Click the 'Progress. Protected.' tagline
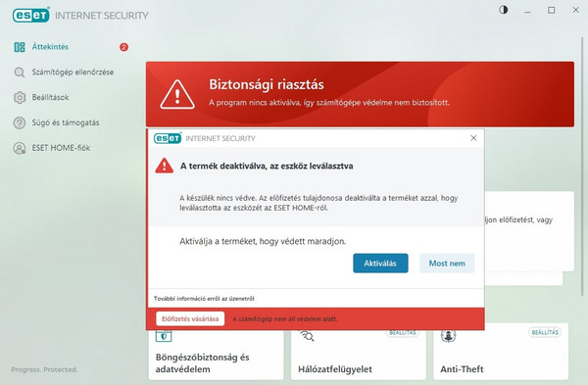Screen dimensions: 588x385 click(44, 369)
